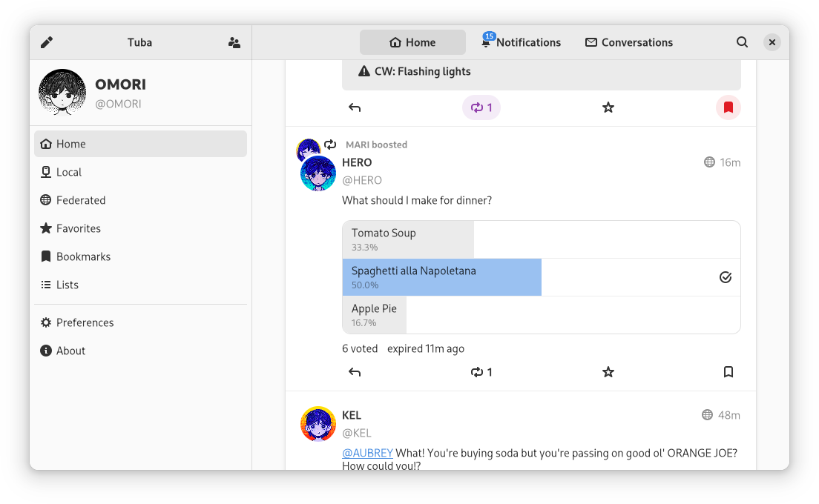
Task: Click the KEL display name
Action: 352,415
